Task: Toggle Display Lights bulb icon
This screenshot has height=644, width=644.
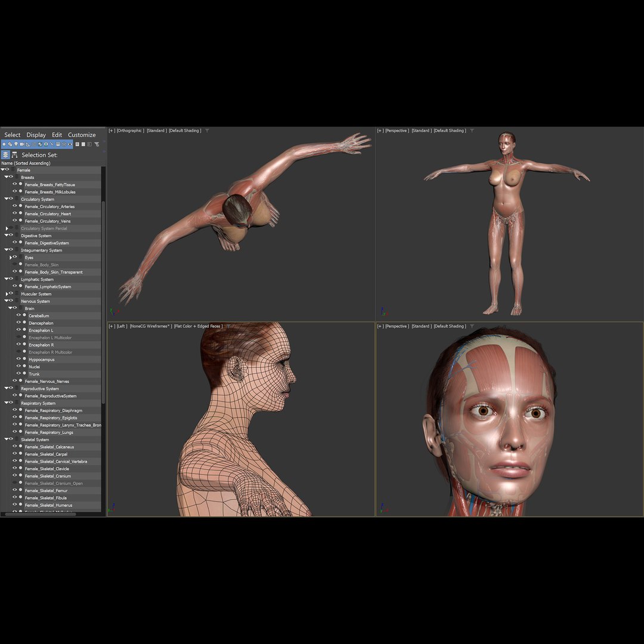Action: (16, 144)
